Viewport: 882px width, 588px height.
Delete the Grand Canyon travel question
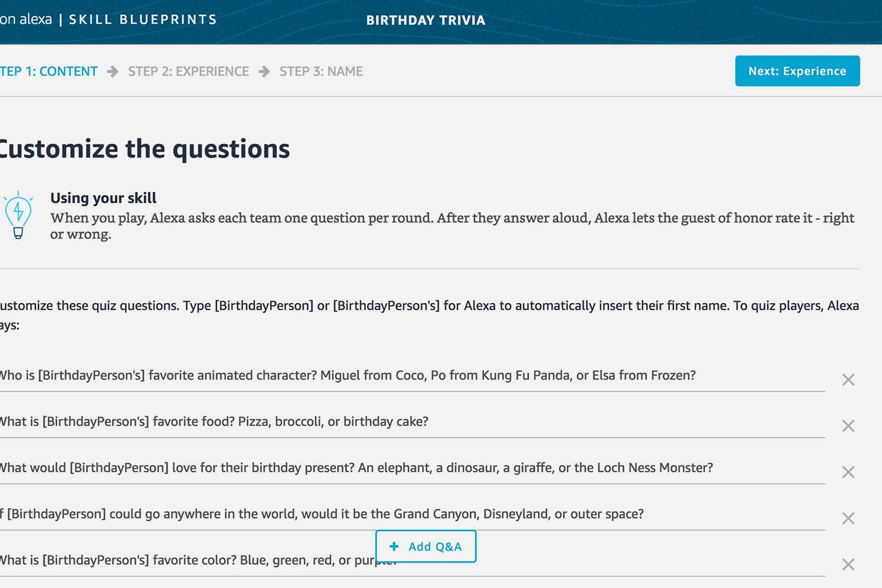(x=848, y=519)
